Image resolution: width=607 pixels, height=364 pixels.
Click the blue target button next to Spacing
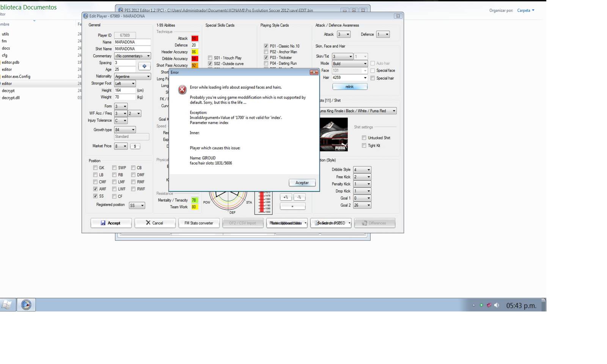[x=144, y=66]
